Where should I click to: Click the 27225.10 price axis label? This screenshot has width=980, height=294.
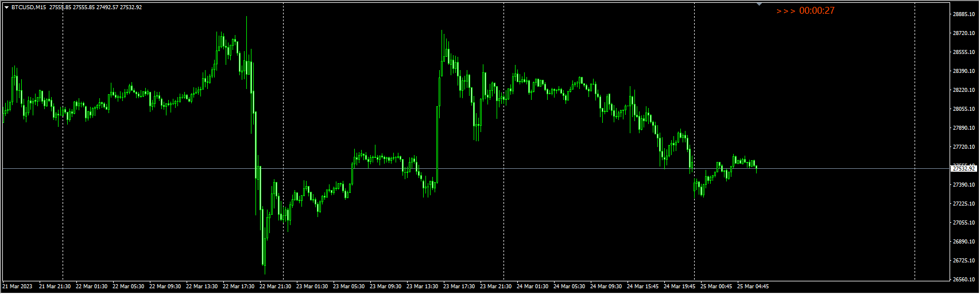[x=964, y=204]
